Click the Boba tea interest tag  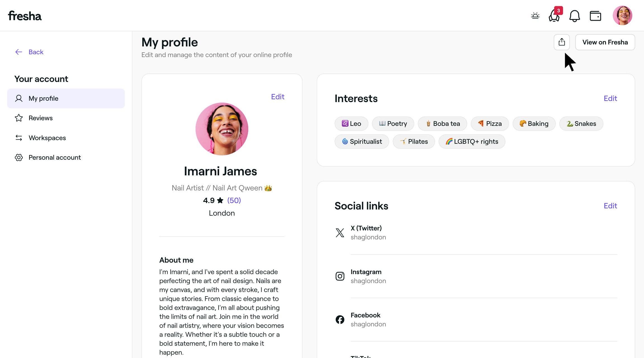click(x=442, y=124)
